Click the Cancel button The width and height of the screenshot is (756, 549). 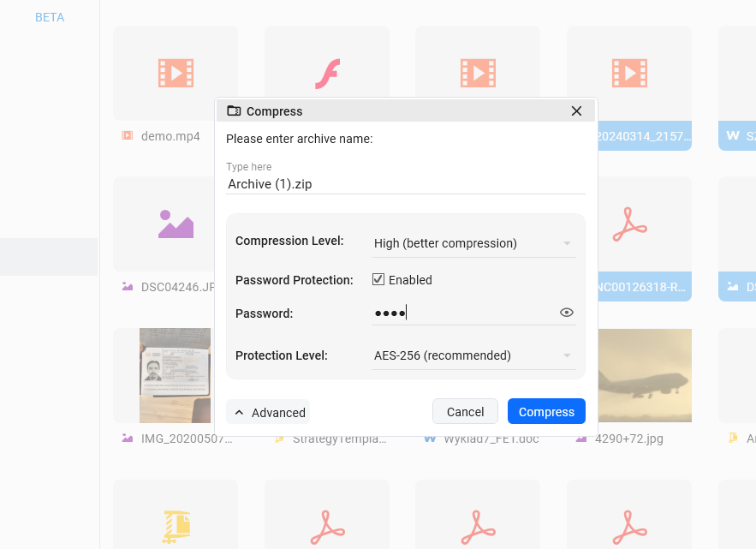click(465, 412)
